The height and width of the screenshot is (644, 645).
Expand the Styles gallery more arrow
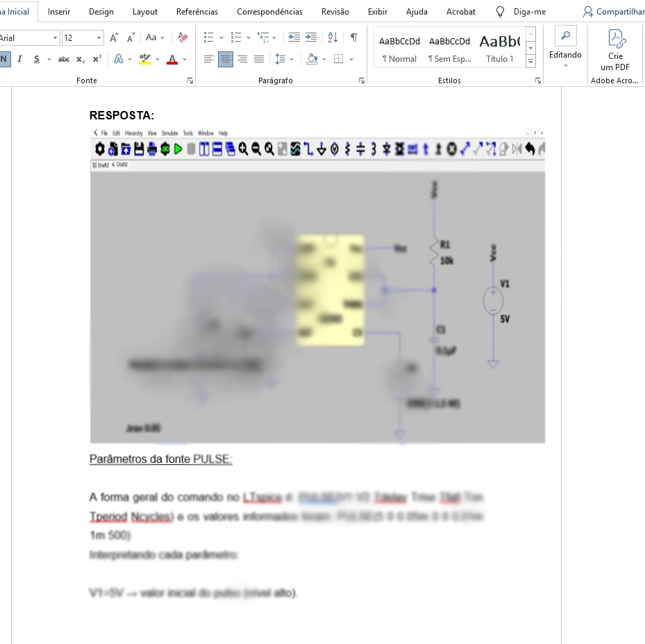click(531, 62)
